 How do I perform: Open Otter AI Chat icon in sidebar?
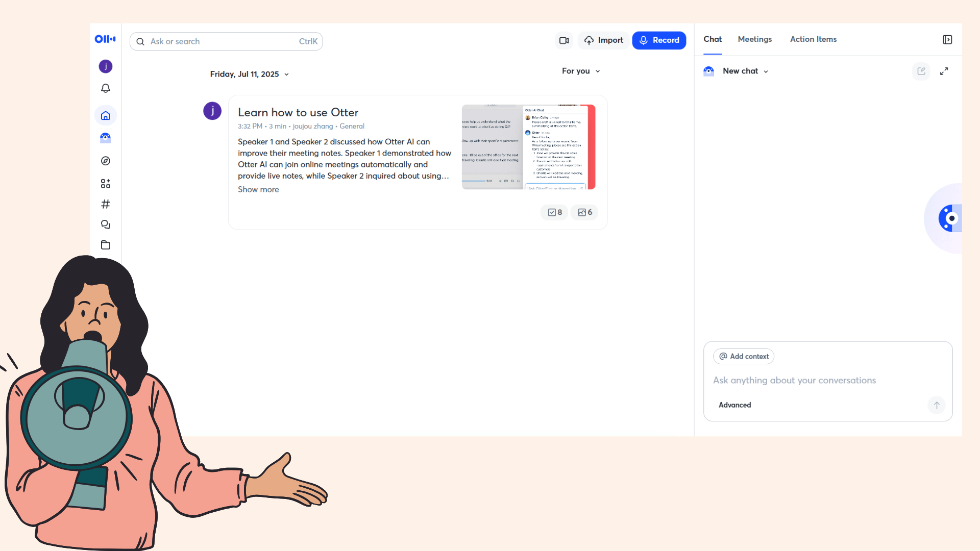click(x=106, y=138)
